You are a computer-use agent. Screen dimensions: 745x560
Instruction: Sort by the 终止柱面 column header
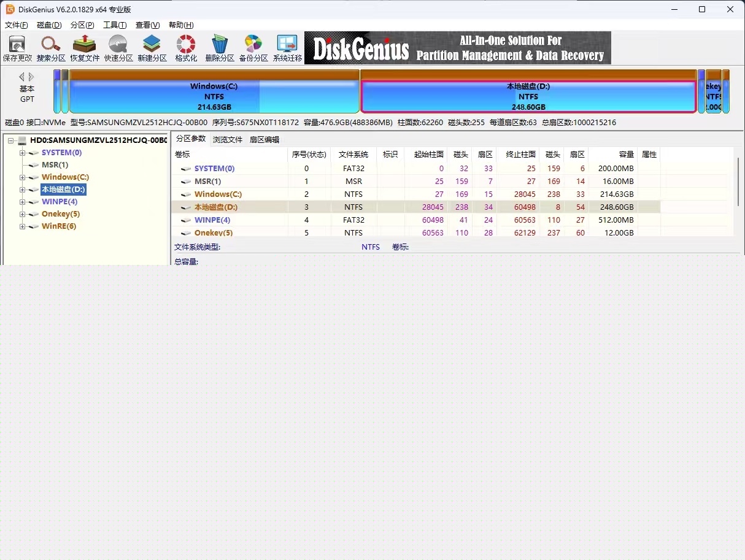[518, 155]
